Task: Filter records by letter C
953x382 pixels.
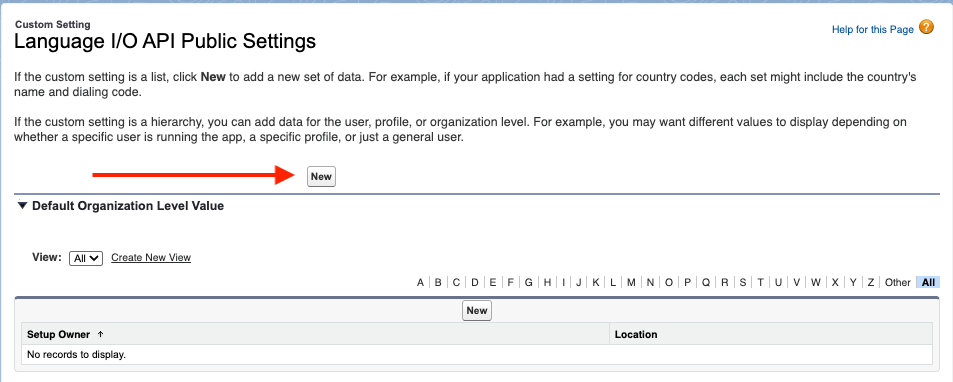Action: (x=456, y=282)
